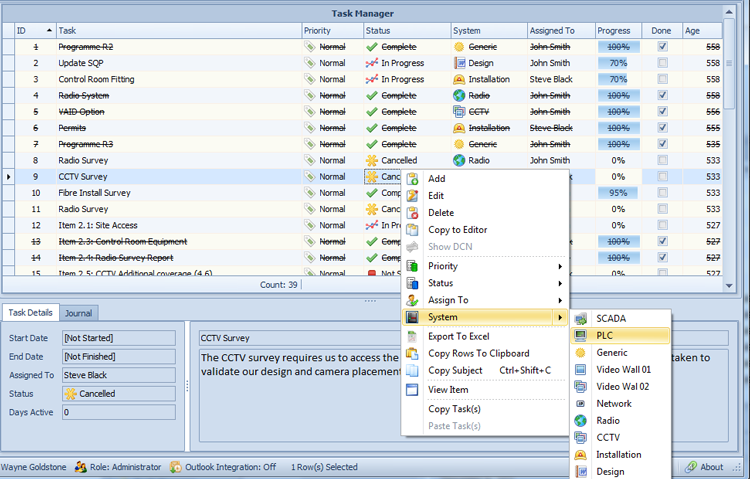750x479 pixels.
Task: Uncheck Done for Programme R2 row
Action: 662,46
